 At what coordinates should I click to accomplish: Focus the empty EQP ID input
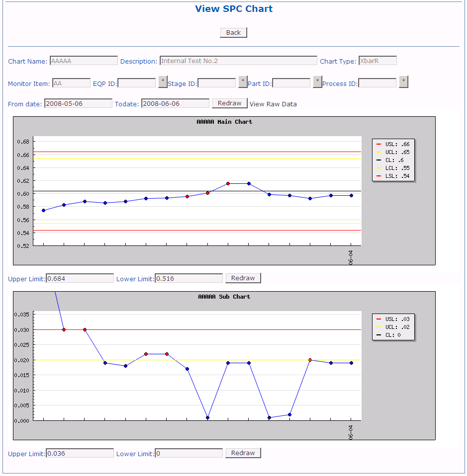point(137,83)
